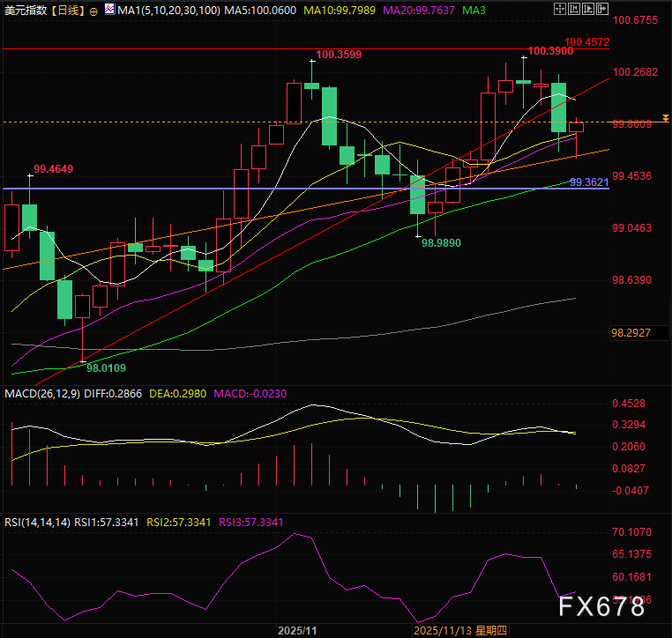The image size is (672, 638).
Task: Click the 98.0109 low price annotation
Action: (x=105, y=367)
